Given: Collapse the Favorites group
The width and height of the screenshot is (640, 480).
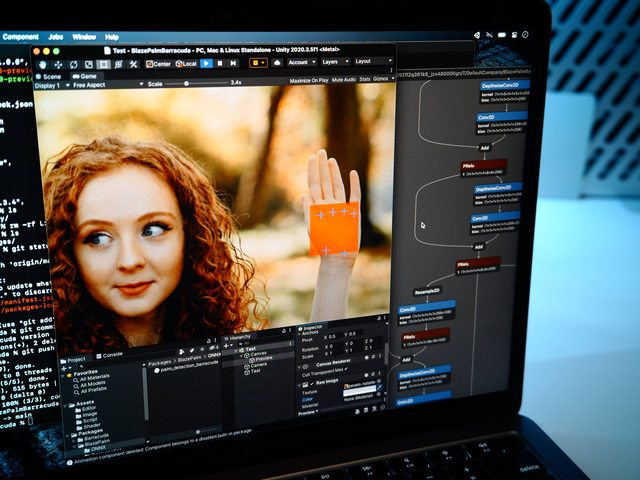Looking at the screenshot, I should pos(64,375).
